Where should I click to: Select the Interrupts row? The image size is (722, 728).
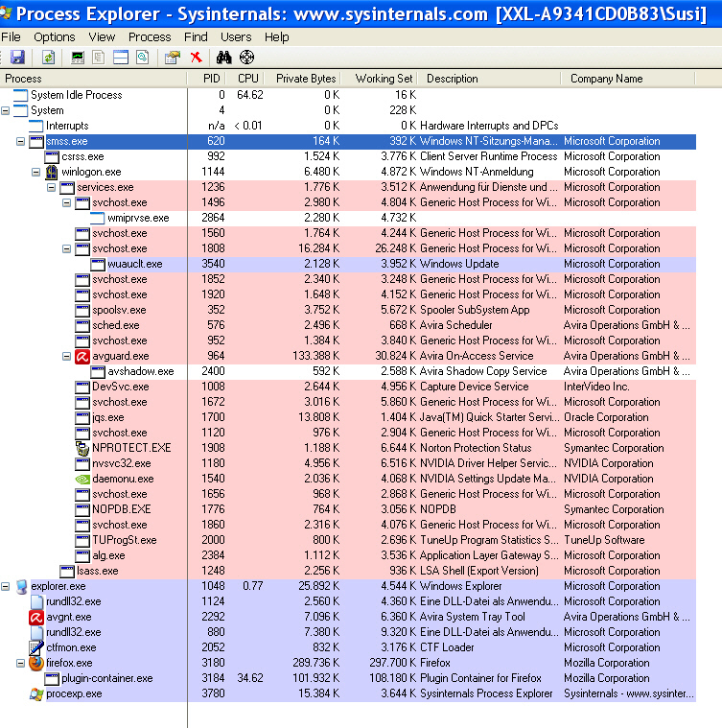click(348, 126)
